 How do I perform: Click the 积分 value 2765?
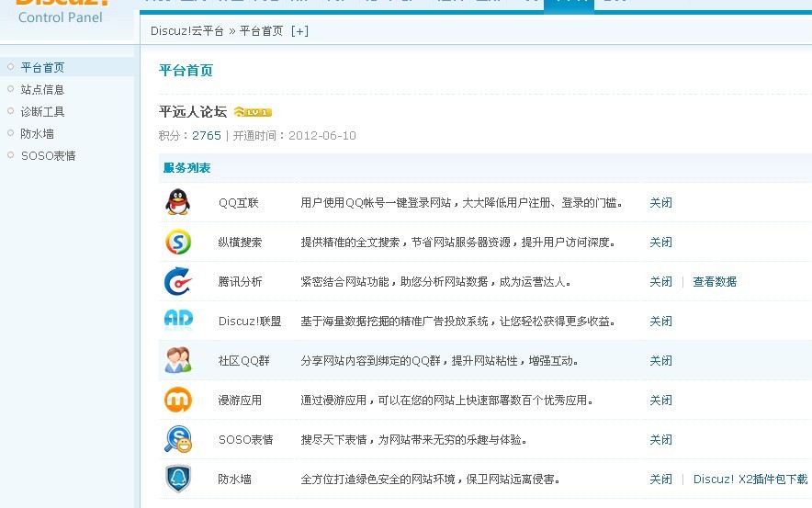207,136
